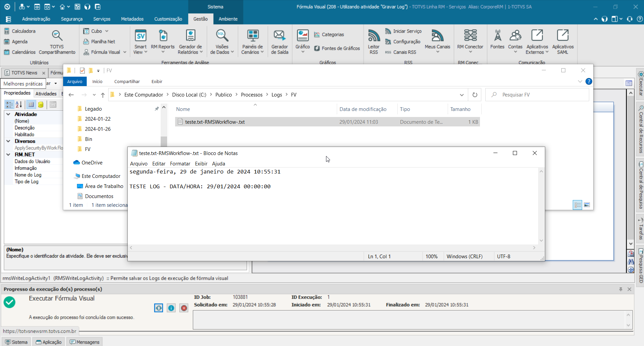
Task: Sort by Data de modificação column
Action: pos(363,109)
